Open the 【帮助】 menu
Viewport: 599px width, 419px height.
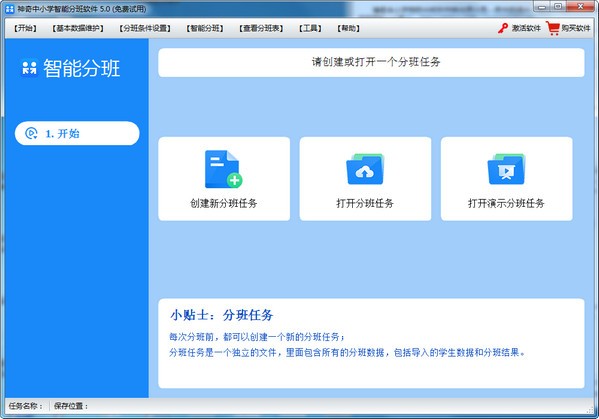(x=348, y=28)
